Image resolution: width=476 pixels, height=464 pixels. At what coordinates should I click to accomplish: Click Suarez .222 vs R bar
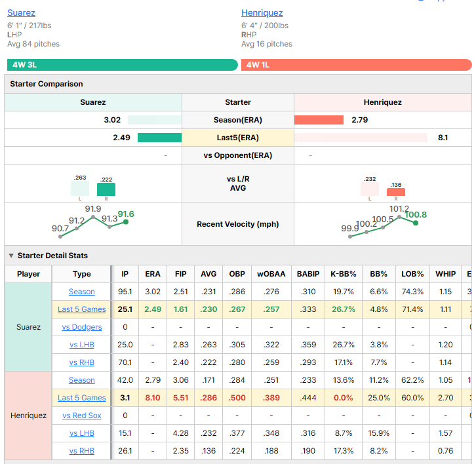tap(106, 189)
